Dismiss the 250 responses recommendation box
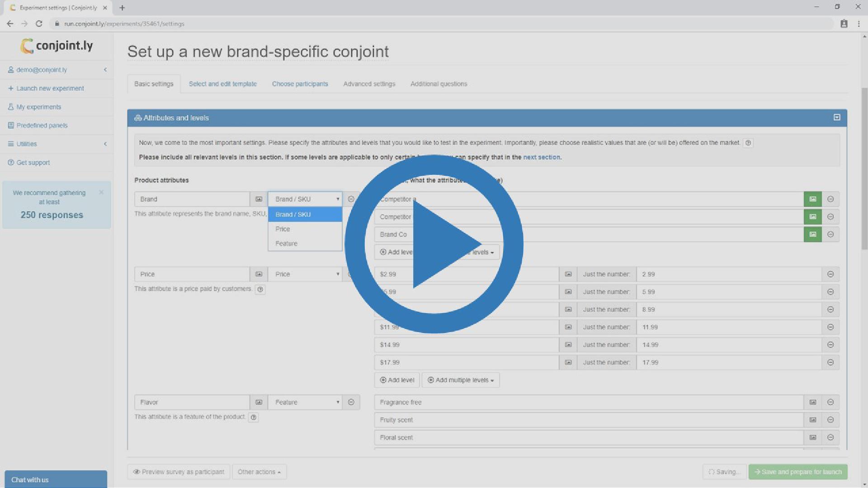The width and height of the screenshot is (868, 488). click(x=101, y=192)
